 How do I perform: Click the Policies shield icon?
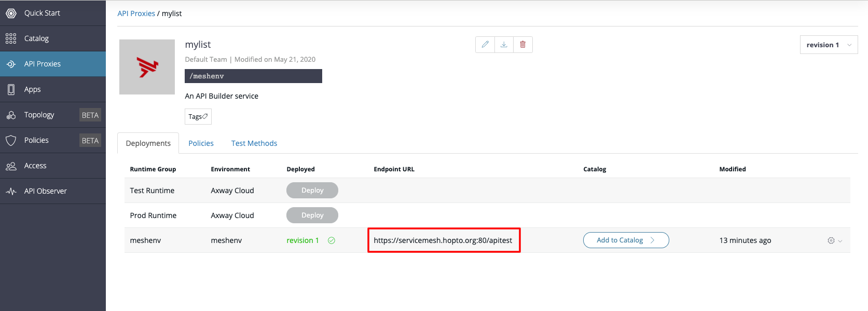[x=11, y=140]
